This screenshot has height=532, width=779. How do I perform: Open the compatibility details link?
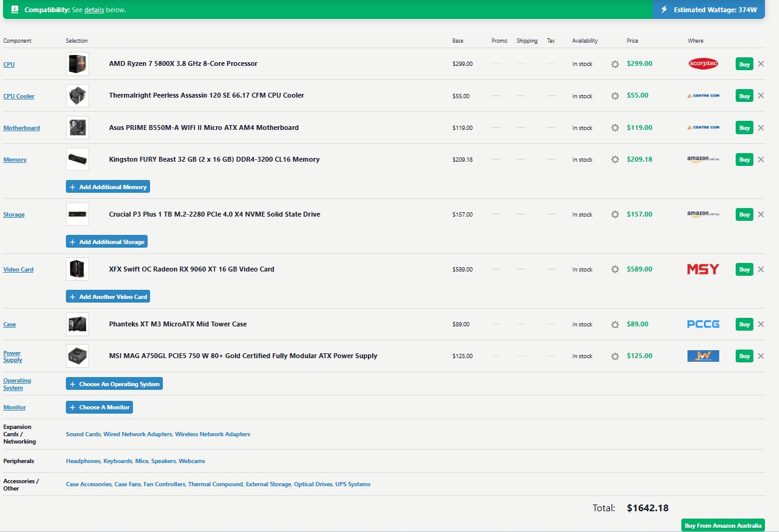click(94, 10)
